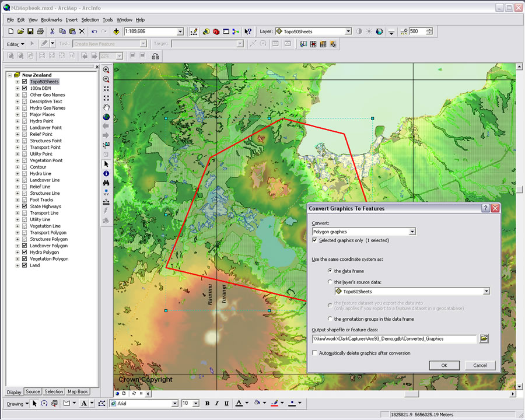Select the data frame radio button
The image size is (525, 420).
tap(330, 271)
